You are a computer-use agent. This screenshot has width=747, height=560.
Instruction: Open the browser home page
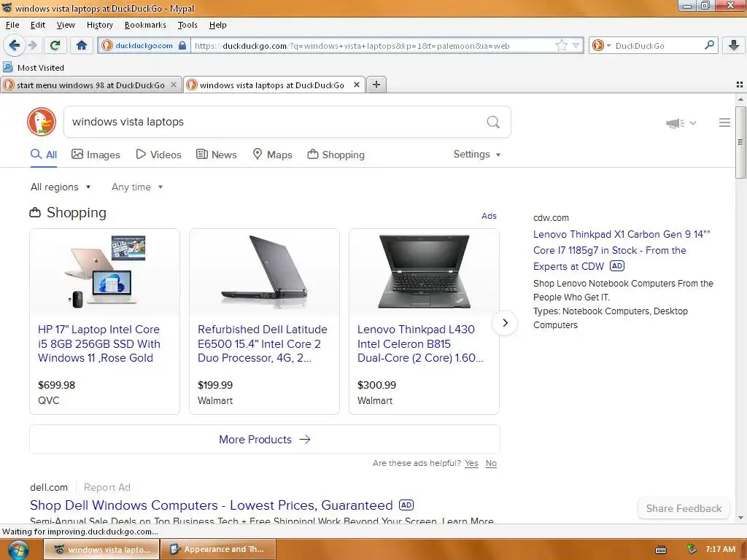pos(82,46)
